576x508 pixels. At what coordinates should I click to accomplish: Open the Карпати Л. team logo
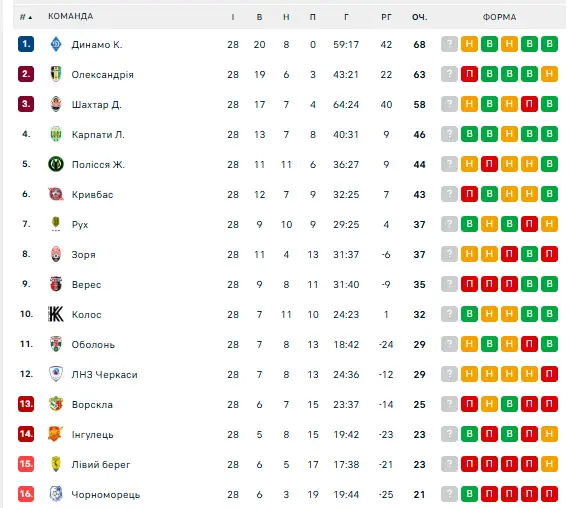point(56,134)
